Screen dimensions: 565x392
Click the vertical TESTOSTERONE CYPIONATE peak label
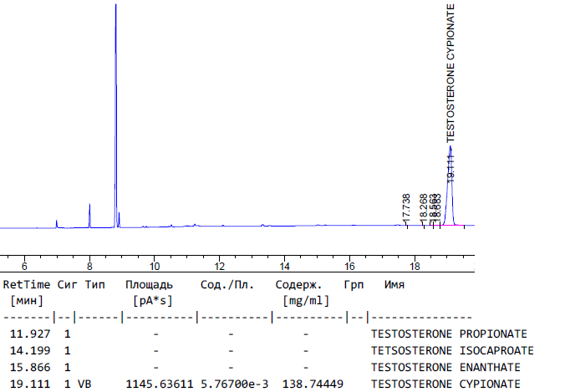pyautogui.click(x=450, y=73)
